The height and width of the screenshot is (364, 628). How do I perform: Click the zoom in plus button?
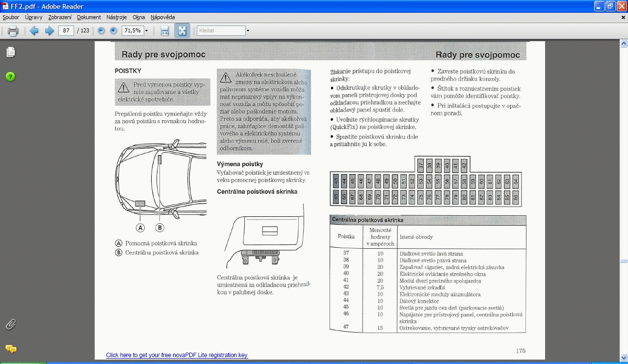(113, 30)
